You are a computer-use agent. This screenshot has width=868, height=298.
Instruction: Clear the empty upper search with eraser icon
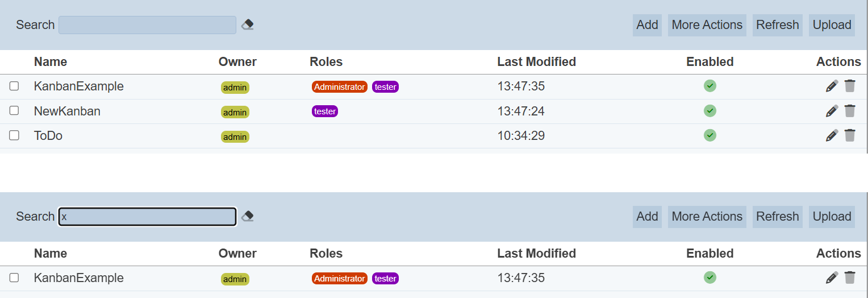[x=247, y=24]
